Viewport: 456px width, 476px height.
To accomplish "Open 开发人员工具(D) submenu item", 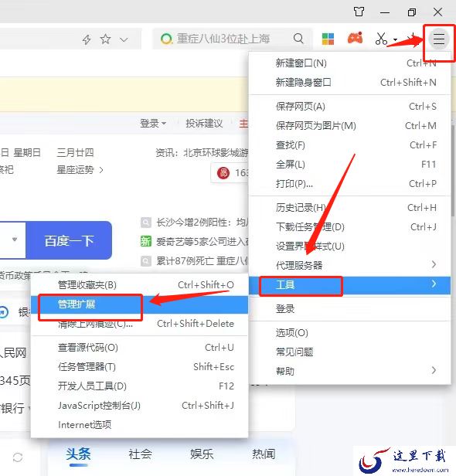I will (140, 386).
